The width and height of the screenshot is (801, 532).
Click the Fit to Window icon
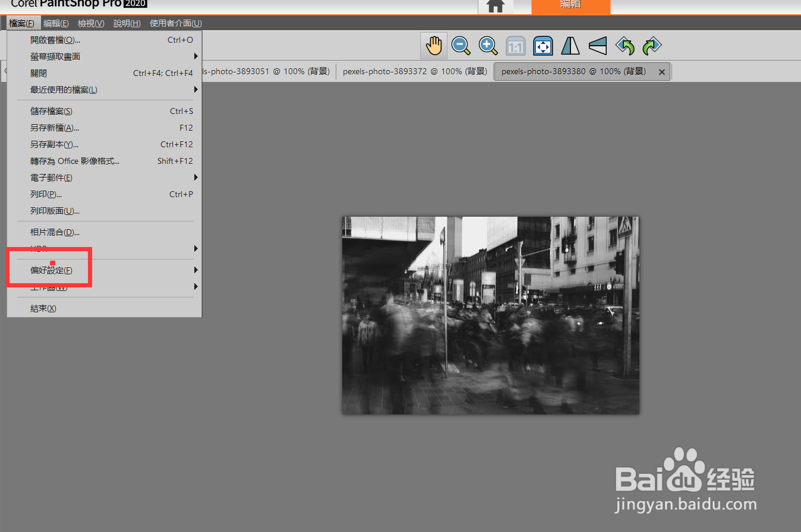[543, 46]
